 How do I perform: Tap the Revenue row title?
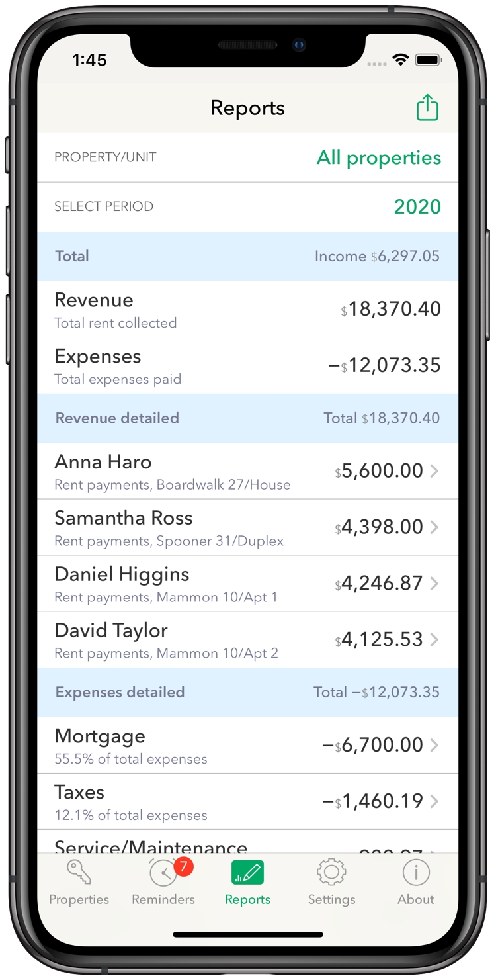(94, 300)
